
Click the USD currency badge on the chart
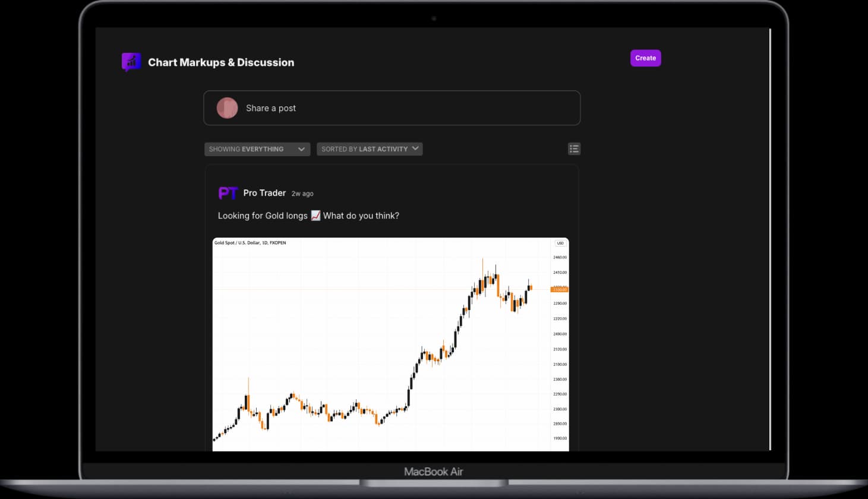pos(560,243)
